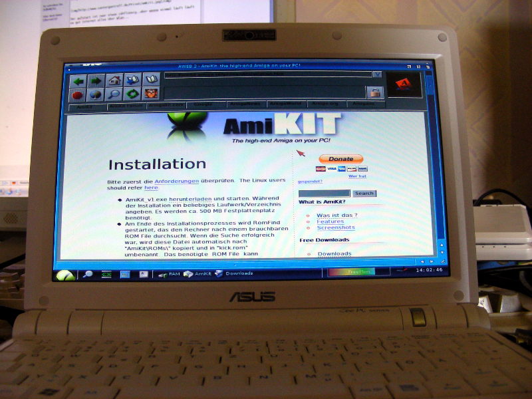The width and height of the screenshot is (532, 399).
Task: Click the AmiKIT logo banner
Action: [282, 124]
